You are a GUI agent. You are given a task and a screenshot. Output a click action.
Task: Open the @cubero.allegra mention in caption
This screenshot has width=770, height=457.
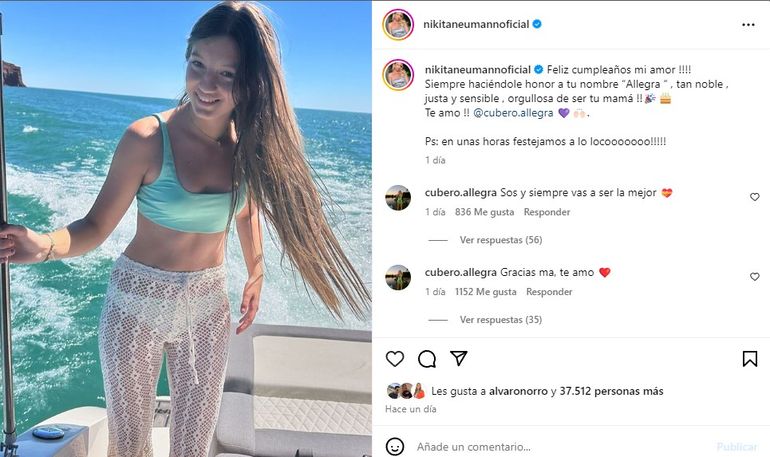[x=513, y=113]
